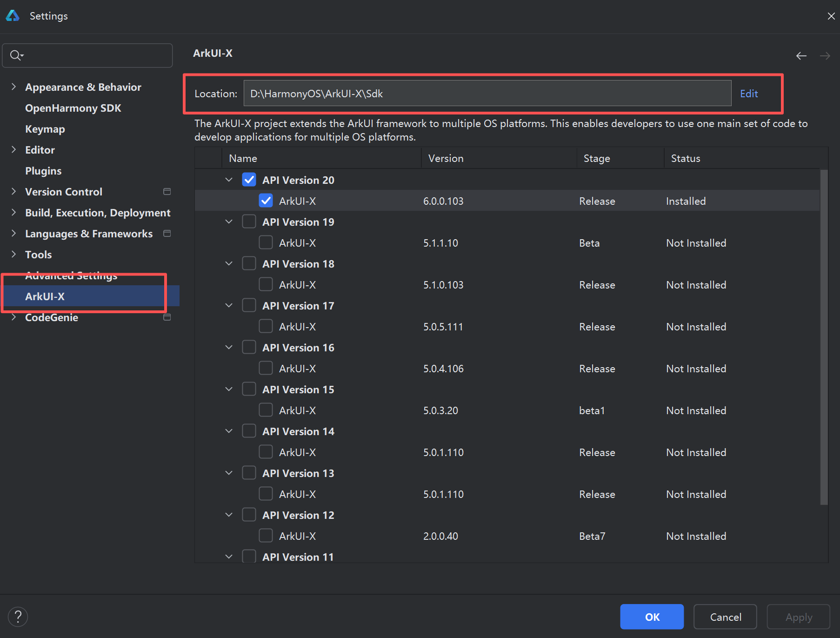Check the API Version 13 checkbox

pos(249,473)
